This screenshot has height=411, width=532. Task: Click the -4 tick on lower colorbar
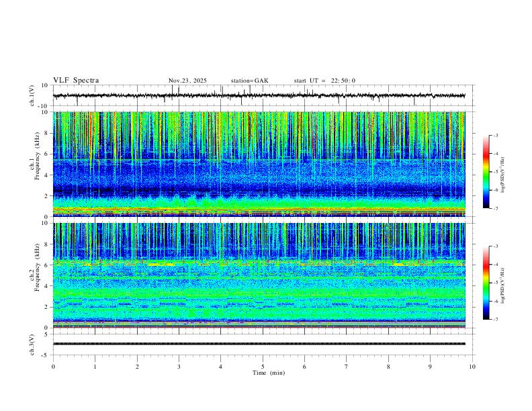point(495,265)
